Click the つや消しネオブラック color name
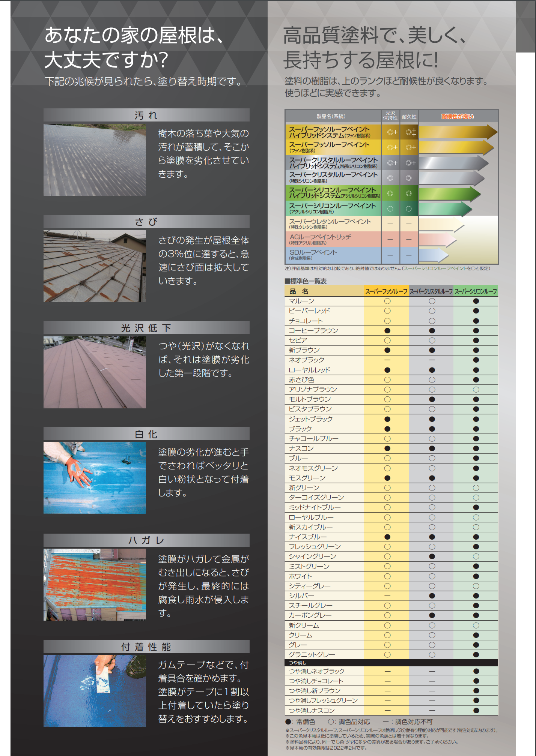This screenshot has height=756, width=536. pos(316,671)
